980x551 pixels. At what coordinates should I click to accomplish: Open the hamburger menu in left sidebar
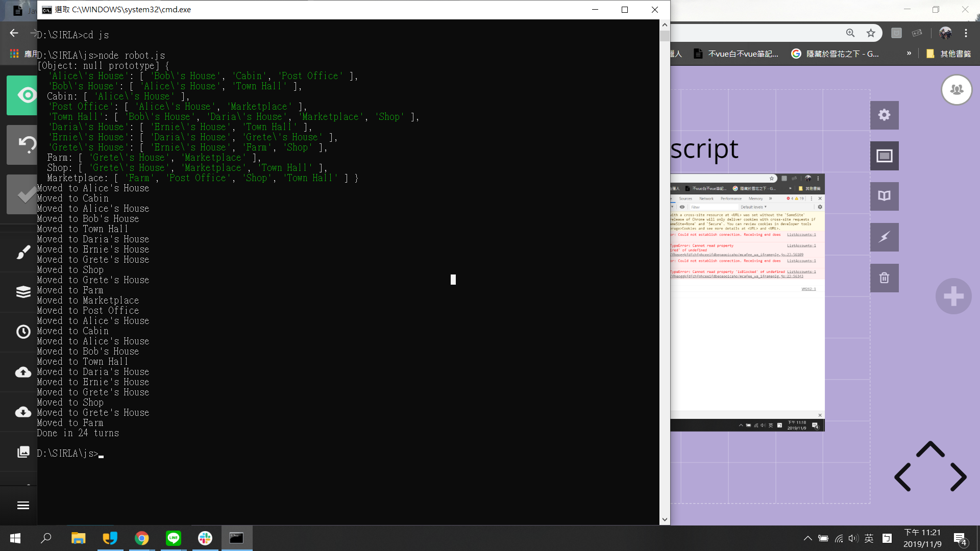point(23,505)
